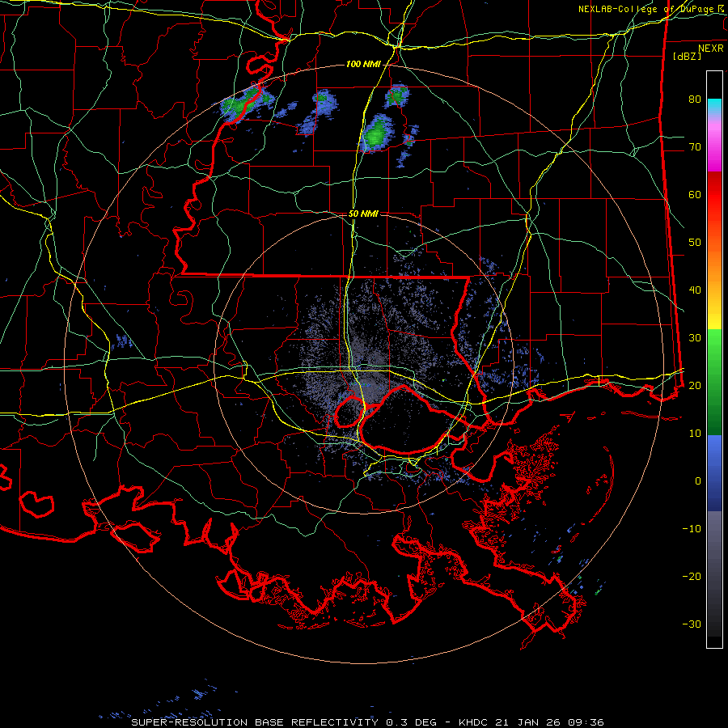This screenshot has width=728, height=728.
Task: Click the "0.3 DEG" elevation angle text
Action: tap(413, 722)
